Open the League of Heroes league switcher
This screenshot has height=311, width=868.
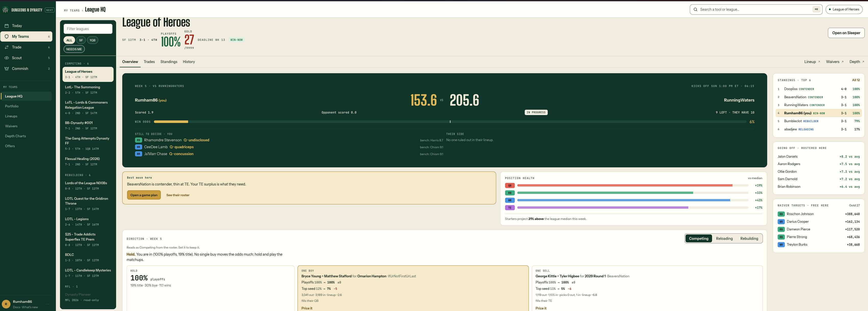844,9
